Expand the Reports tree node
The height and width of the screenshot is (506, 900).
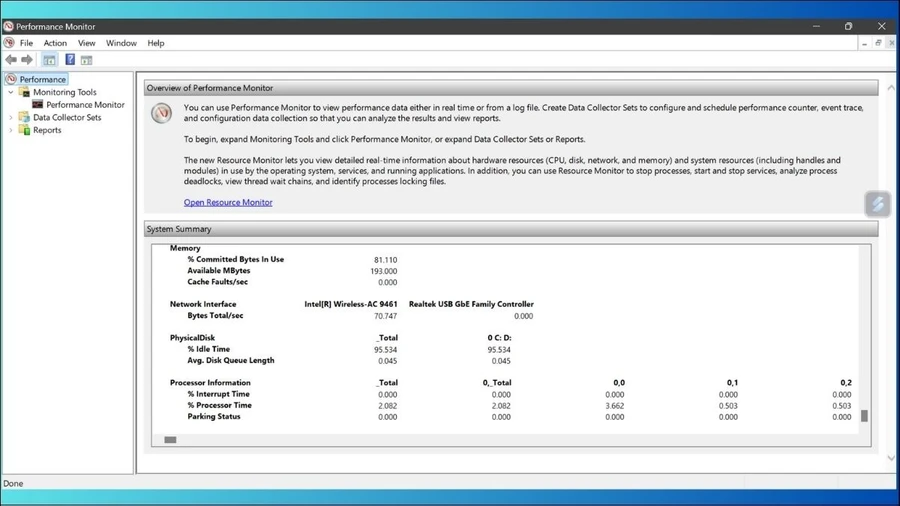pos(10,130)
